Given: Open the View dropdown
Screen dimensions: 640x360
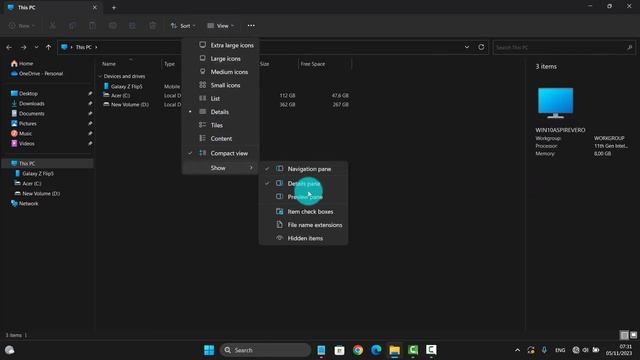Looking at the screenshot, I should [220, 26].
